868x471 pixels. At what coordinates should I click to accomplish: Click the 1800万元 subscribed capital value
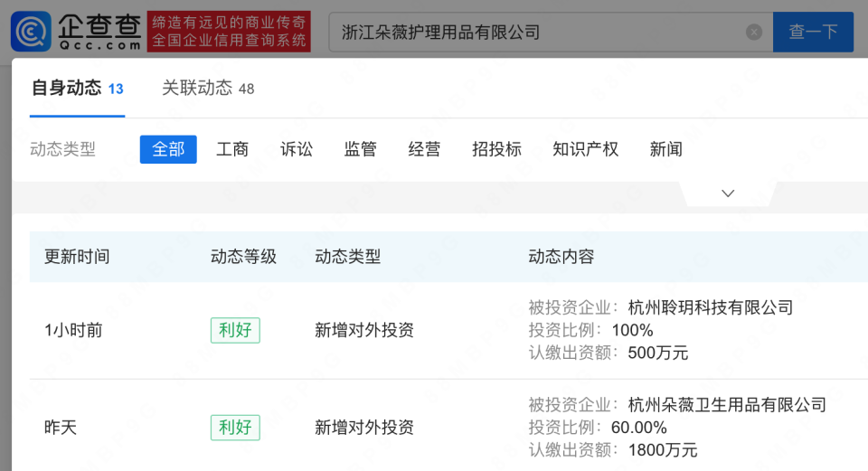pos(662,450)
